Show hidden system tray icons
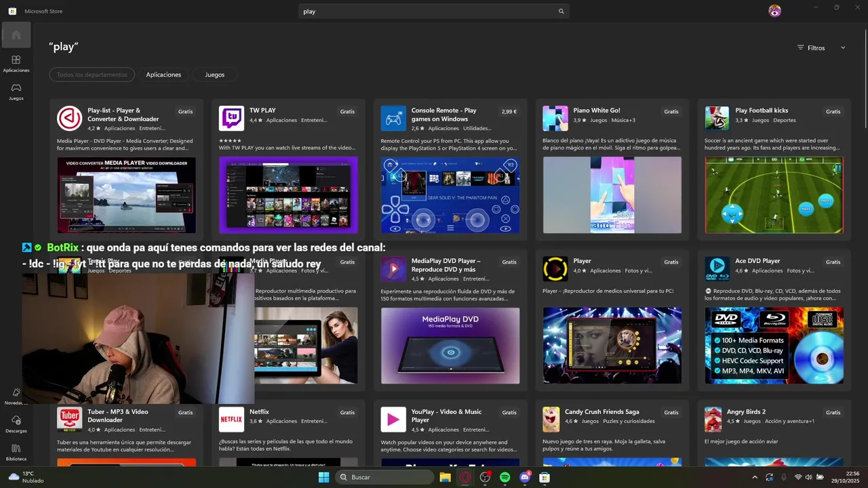 (x=755, y=477)
